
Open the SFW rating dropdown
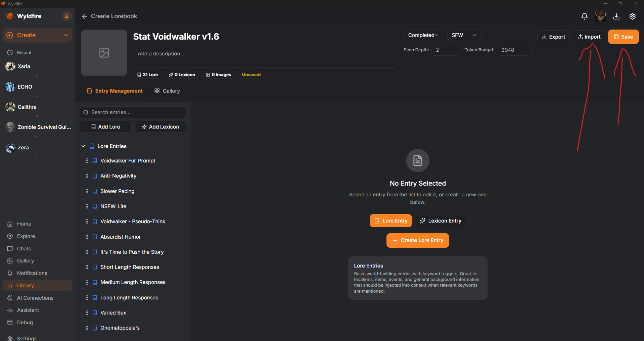coord(464,35)
